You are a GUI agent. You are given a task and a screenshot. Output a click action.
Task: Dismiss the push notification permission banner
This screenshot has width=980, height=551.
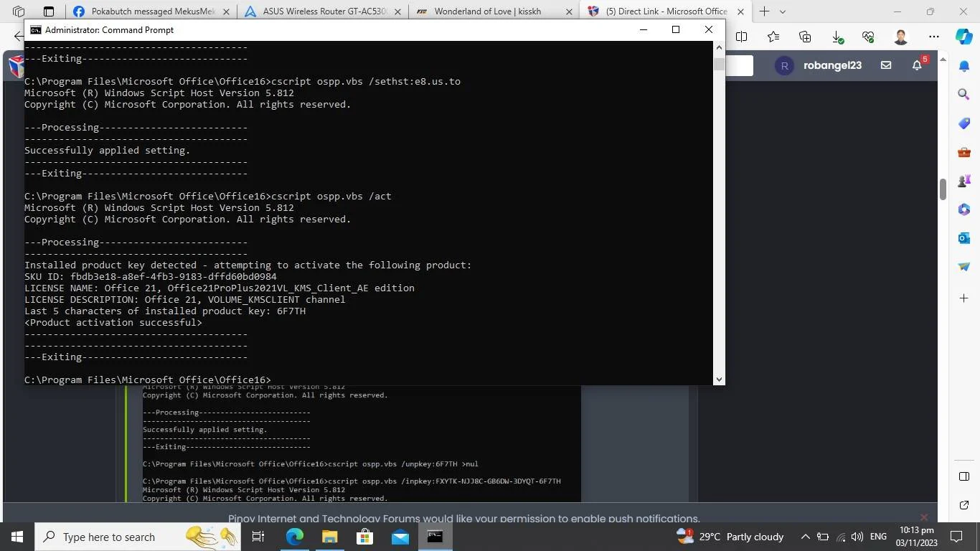click(924, 517)
